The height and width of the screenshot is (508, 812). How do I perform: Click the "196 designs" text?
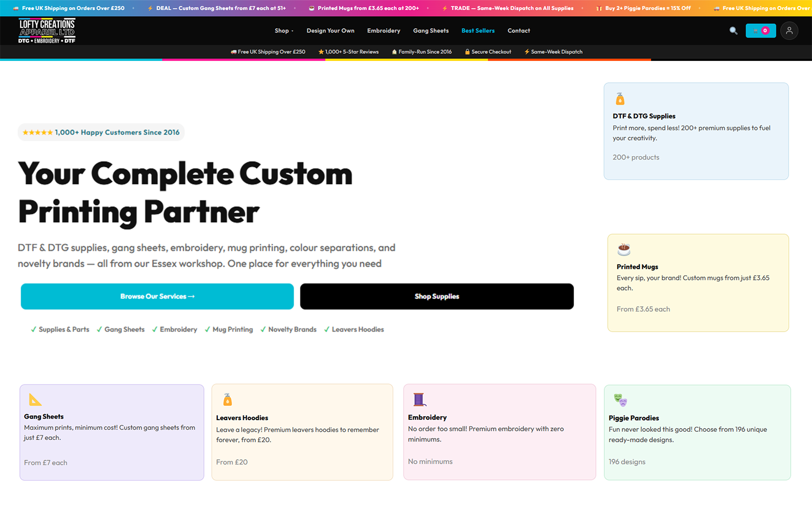pyautogui.click(x=627, y=462)
